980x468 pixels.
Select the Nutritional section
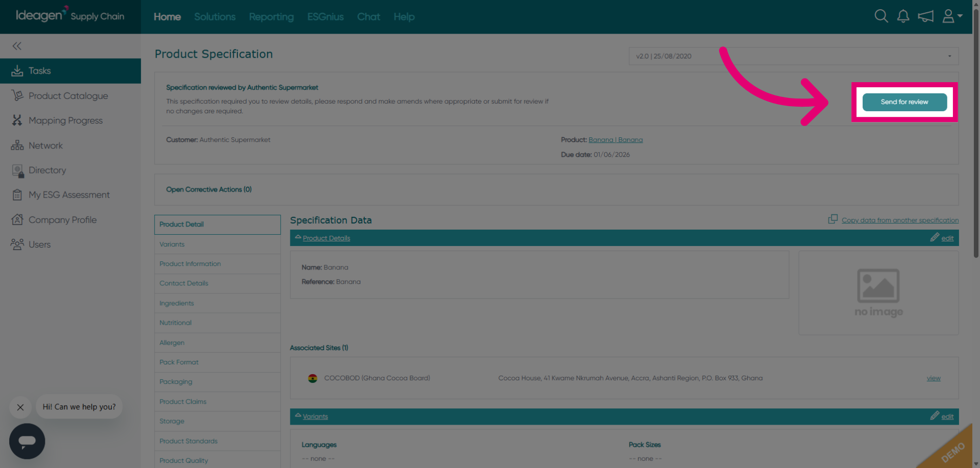pos(217,323)
